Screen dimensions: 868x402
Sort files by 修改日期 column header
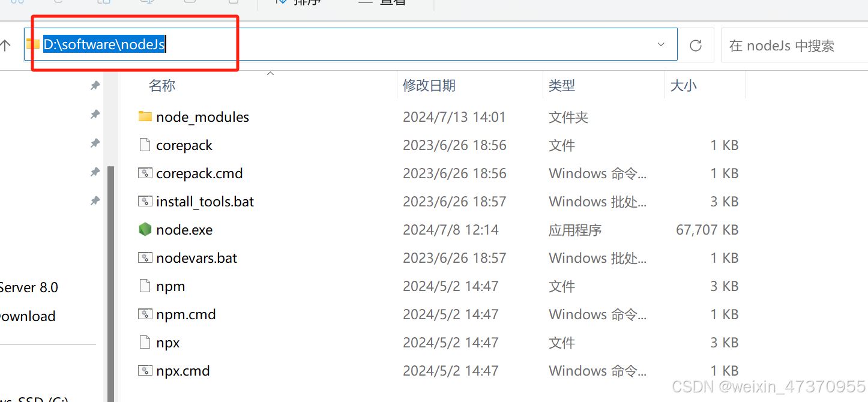pos(429,86)
